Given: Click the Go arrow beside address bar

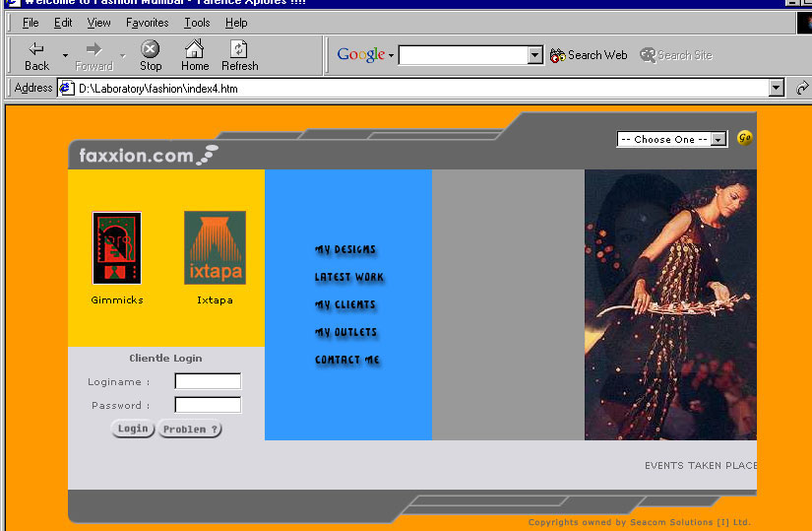Looking at the screenshot, I should pos(802,88).
